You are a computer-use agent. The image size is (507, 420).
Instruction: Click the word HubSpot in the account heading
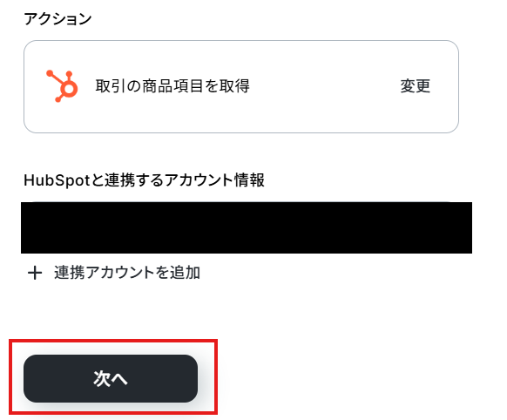57,180
